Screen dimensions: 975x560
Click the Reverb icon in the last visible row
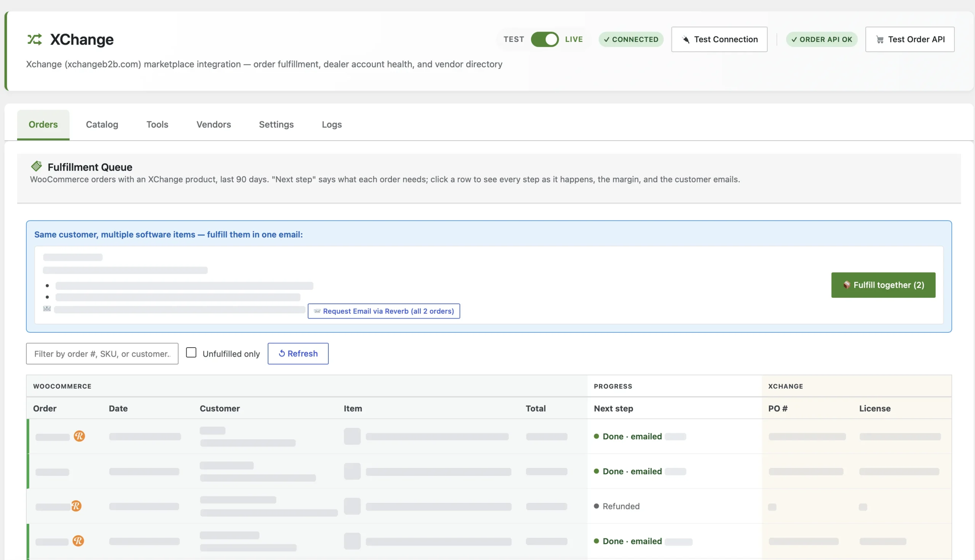(78, 541)
